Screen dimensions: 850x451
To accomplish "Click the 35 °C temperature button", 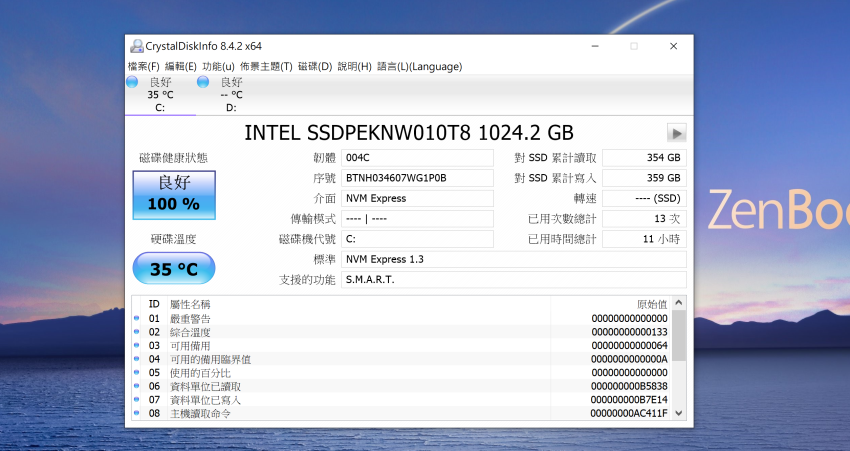I will coord(174,268).
